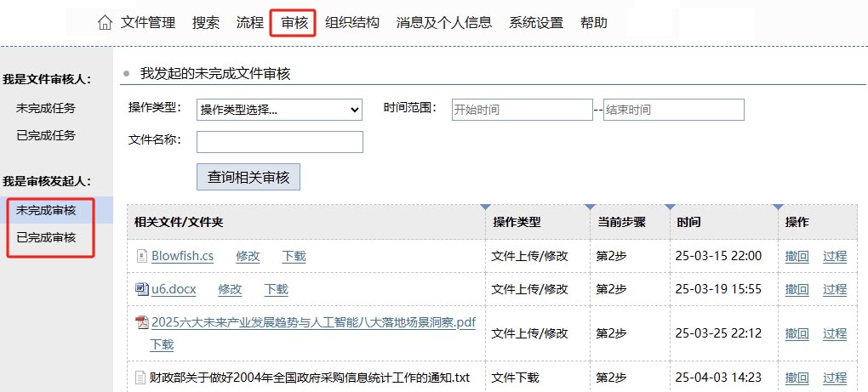Click the 25-03-19 15:55 time cell

718,289
